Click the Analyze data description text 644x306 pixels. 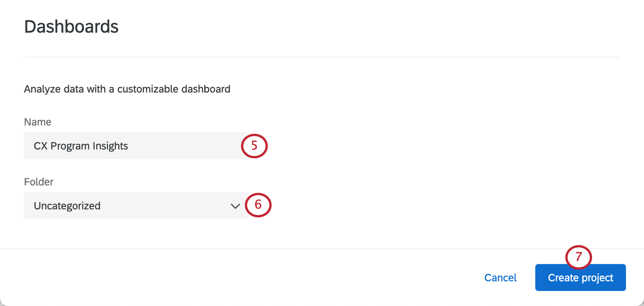click(x=127, y=89)
